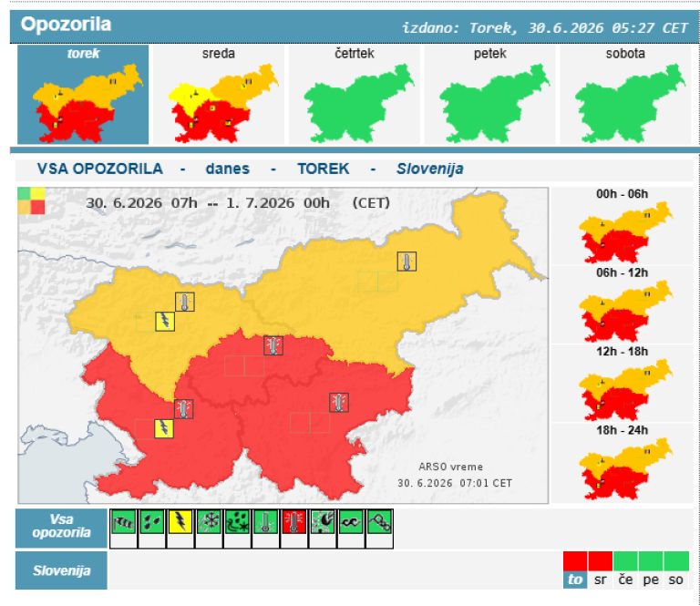This screenshot has height=606, width=700.
Task: Click the italic Slovenija heading link
Action: [430, 169]
